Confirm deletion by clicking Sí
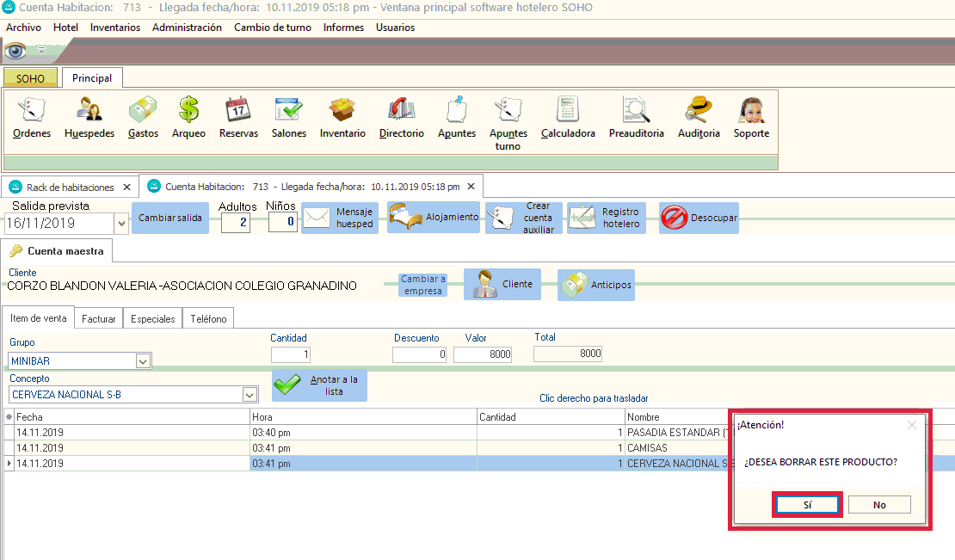This screenshot has height=560, width=955. [807, 505]
